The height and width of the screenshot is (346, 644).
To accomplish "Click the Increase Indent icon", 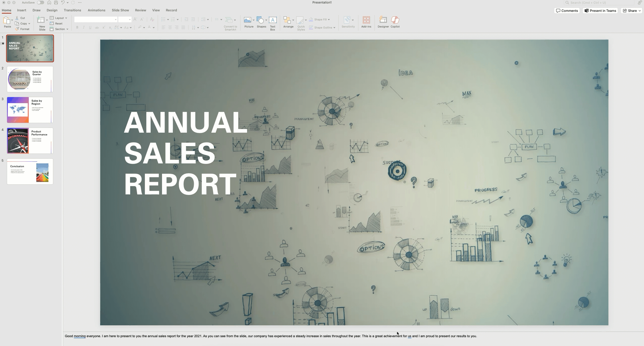I will coord(193,19).
